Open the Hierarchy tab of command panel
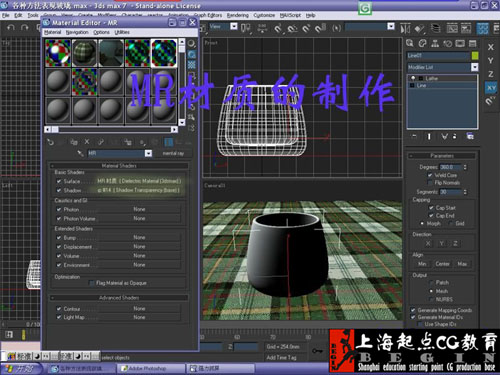 tap(435, 43)
